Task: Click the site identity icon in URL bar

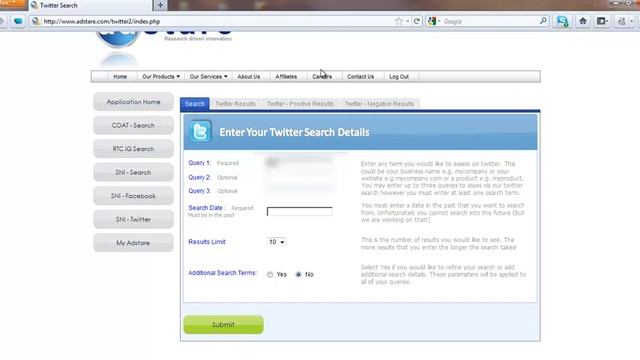Action: pos(36,21)
